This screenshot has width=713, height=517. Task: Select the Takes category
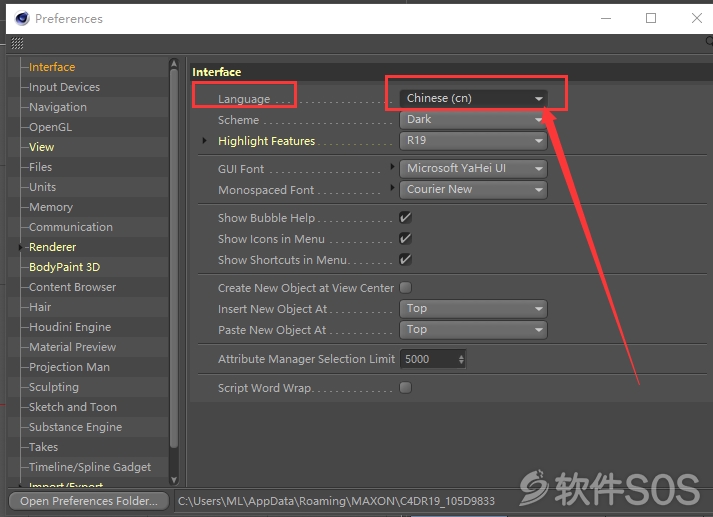pyautogui.click(x=44, y=447)
